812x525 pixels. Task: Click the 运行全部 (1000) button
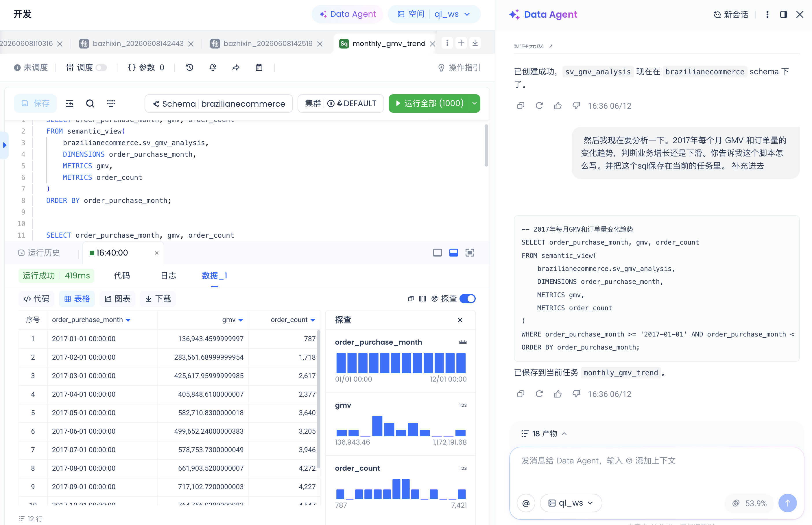(429, 103)
